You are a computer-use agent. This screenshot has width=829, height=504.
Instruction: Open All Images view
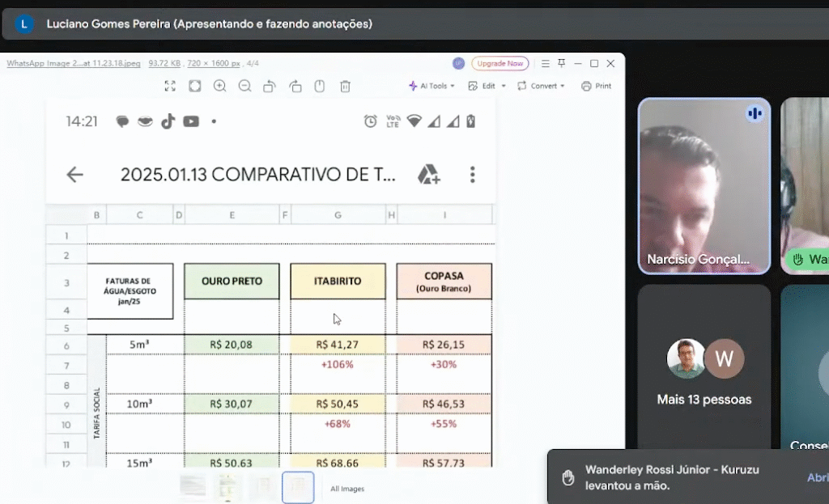(347, 489)
